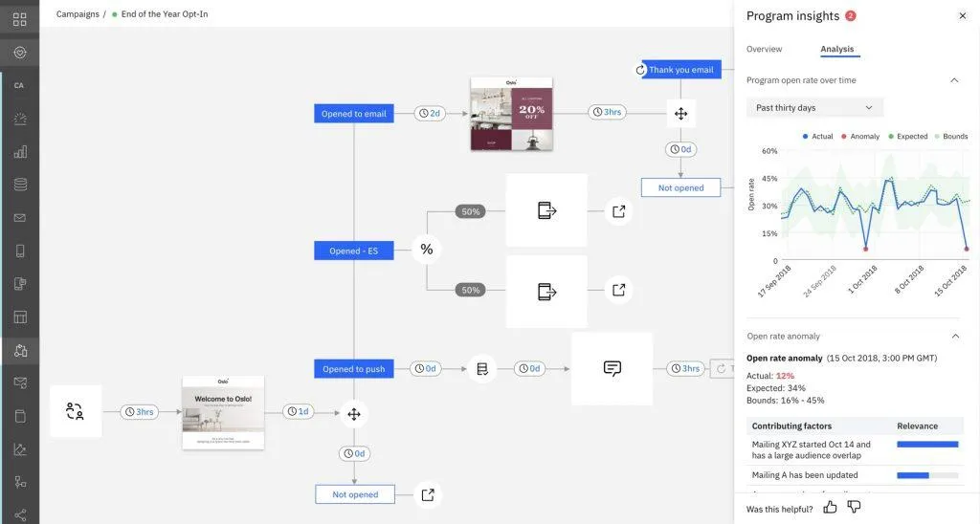Open the Past thirty days dropdown
The height and width of the screenshot is (524, 980).
click(814, 107)
